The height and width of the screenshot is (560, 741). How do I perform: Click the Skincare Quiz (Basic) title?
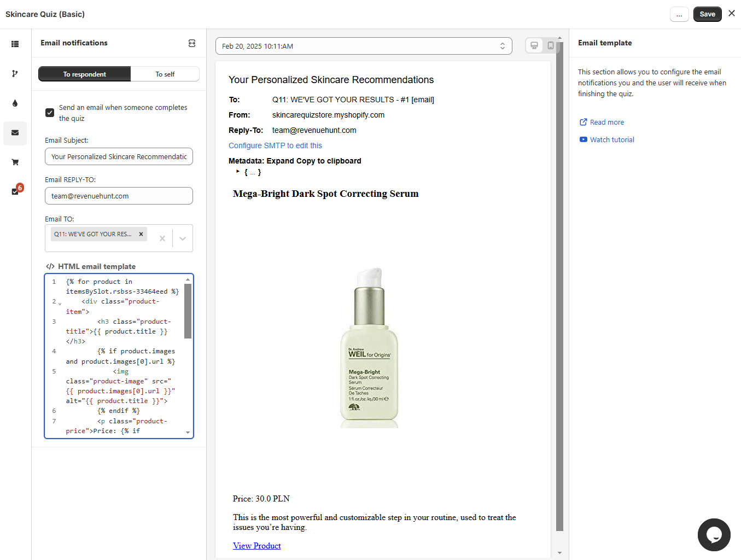[45, 14]
